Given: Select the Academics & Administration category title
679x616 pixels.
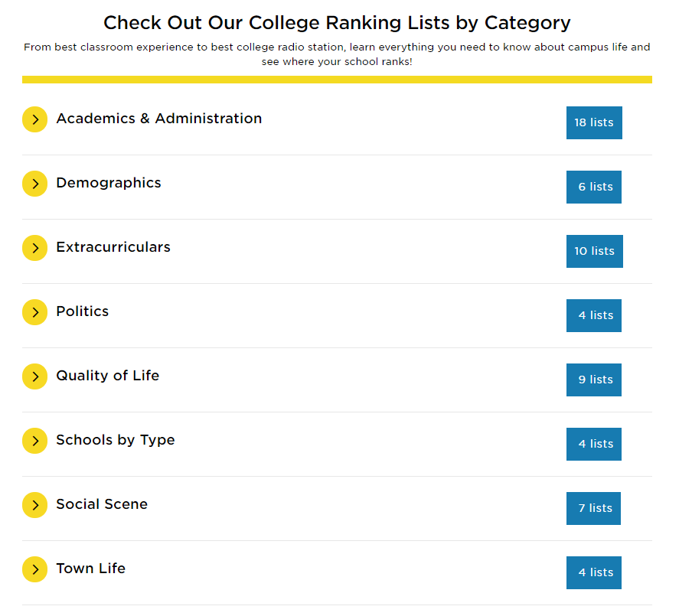Looking at the screenshot, I should pos(159,119).
